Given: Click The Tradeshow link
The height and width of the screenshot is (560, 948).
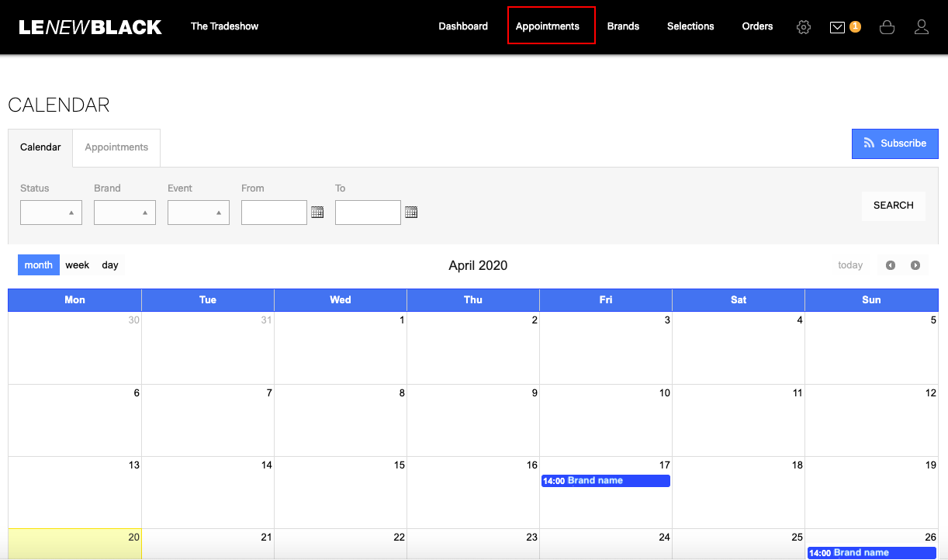Looking at the screenshot, I should click(225, 26).
